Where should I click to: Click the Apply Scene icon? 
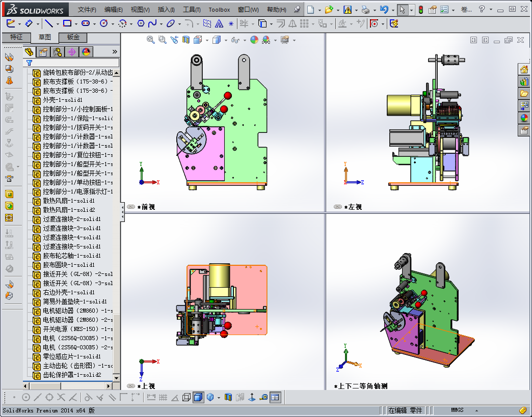(266, 40)
